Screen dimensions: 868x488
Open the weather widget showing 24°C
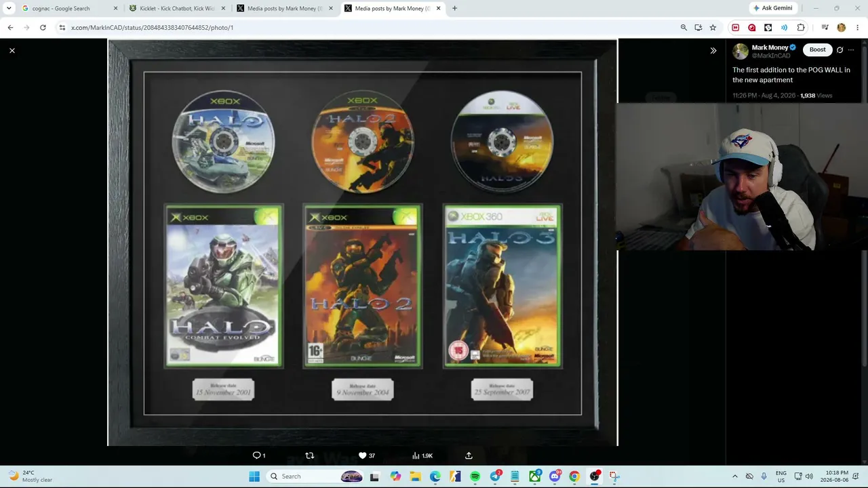click(31, 476)
